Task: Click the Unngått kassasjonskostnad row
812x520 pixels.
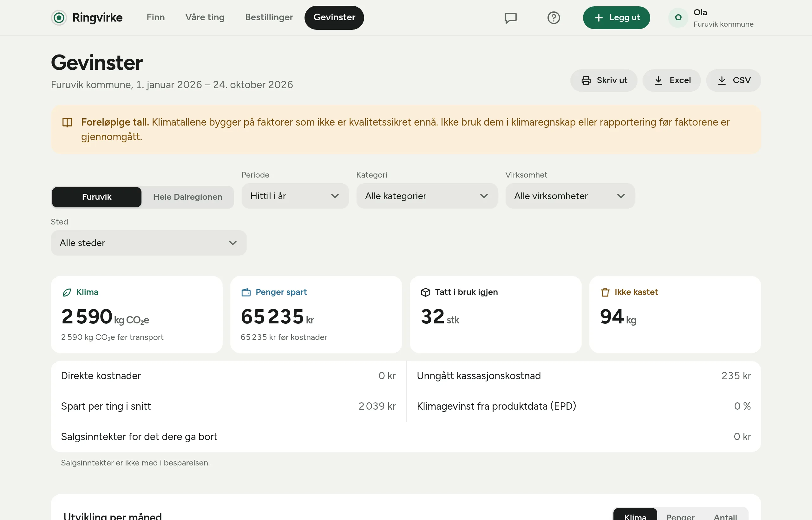Action: click(584, 376)
